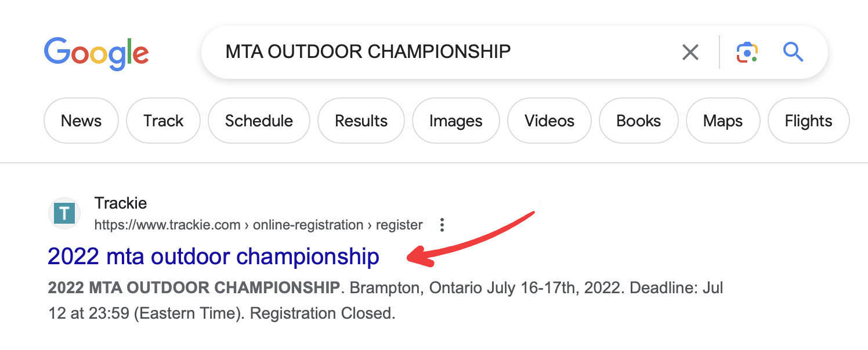Click the Trackie site name
The height and width of the screenshot is (350, 868).
[x=121, y=203]
